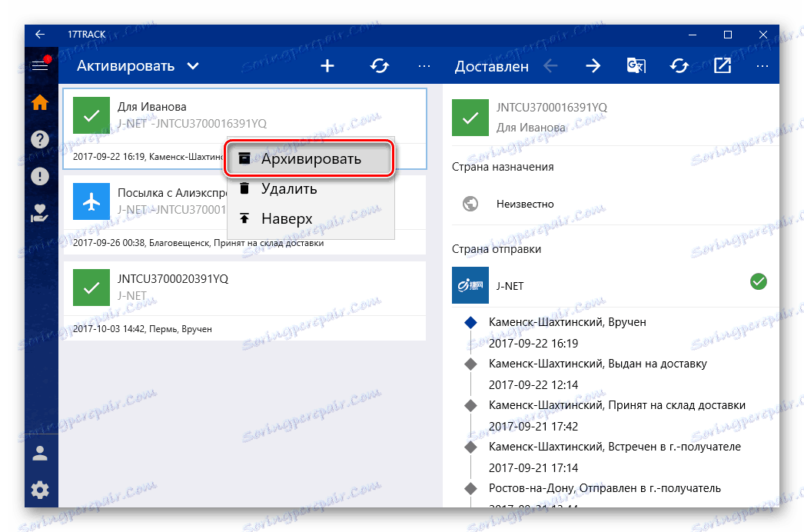Viewport: 804px width, 532px height.
Task: Choose Наверх in context menu
Action: [x=311, y=218]
